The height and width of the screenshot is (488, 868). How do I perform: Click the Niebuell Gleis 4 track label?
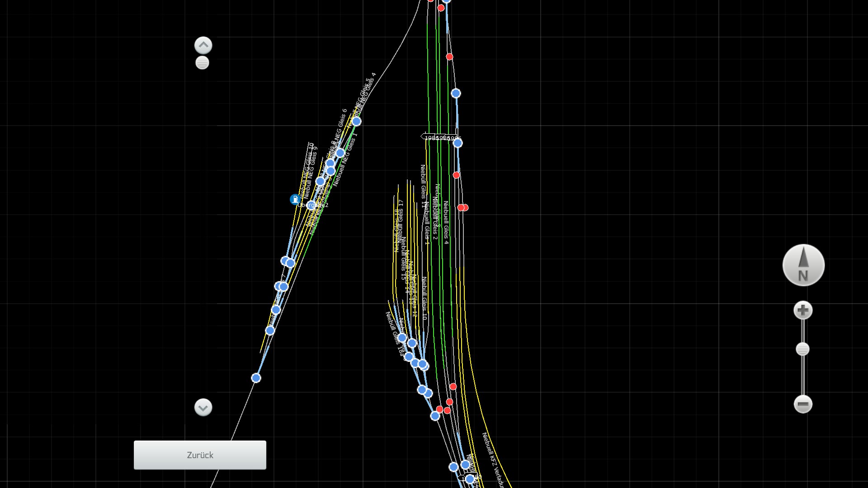point(446,223)
